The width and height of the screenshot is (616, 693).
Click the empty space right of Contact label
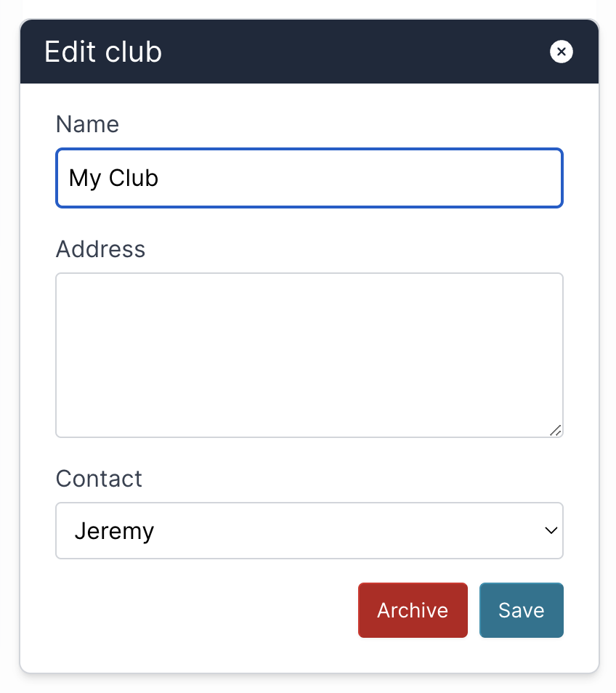pos(349,479)
